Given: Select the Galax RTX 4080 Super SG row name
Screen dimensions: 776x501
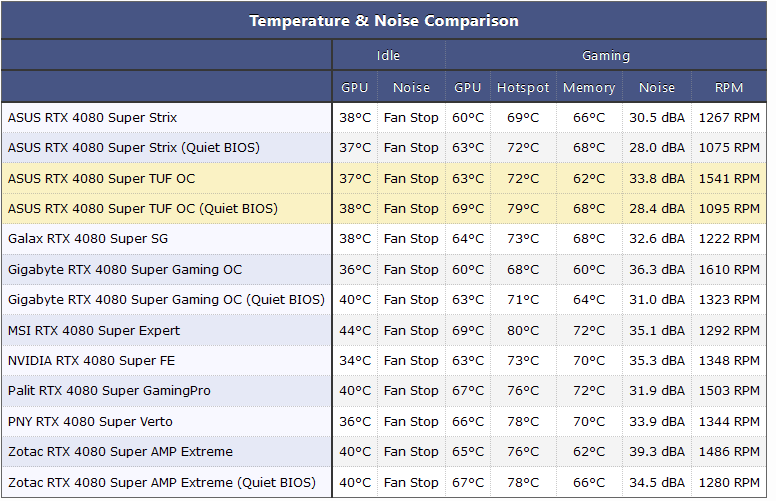Looking at the screenshot, I should [88, 239].
